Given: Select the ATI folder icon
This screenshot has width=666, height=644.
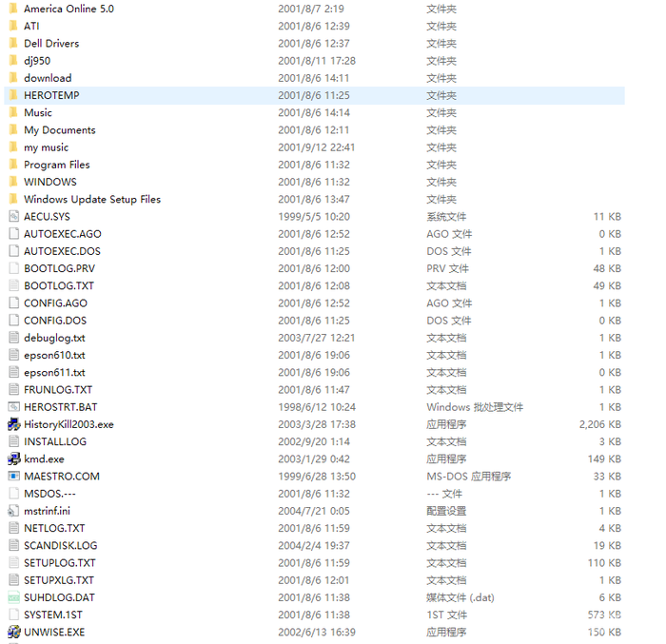Looking at the screenshot, I should (x=13, y=26).
